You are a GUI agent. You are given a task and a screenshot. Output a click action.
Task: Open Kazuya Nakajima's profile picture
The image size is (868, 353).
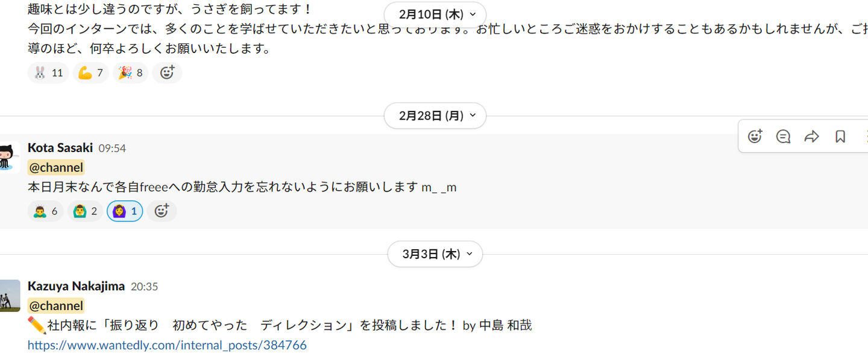tap(10, 296)
